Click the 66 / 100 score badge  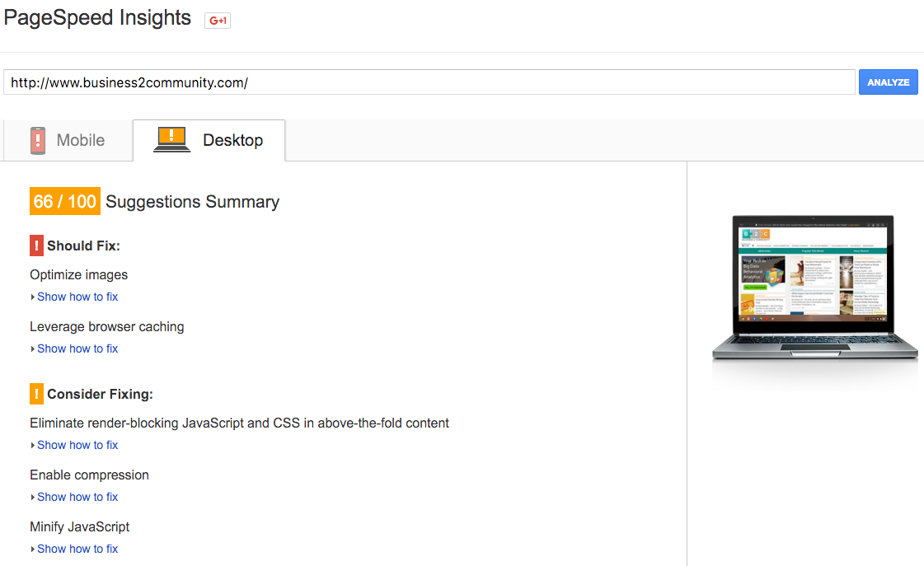pyautogui.click(x=65, y=202)
